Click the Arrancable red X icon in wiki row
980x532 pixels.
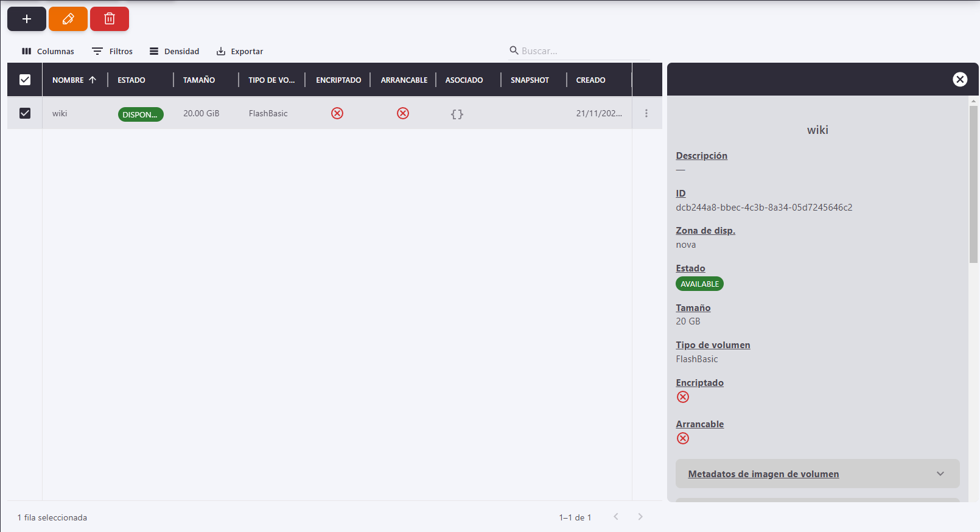(x=403, y=113)
